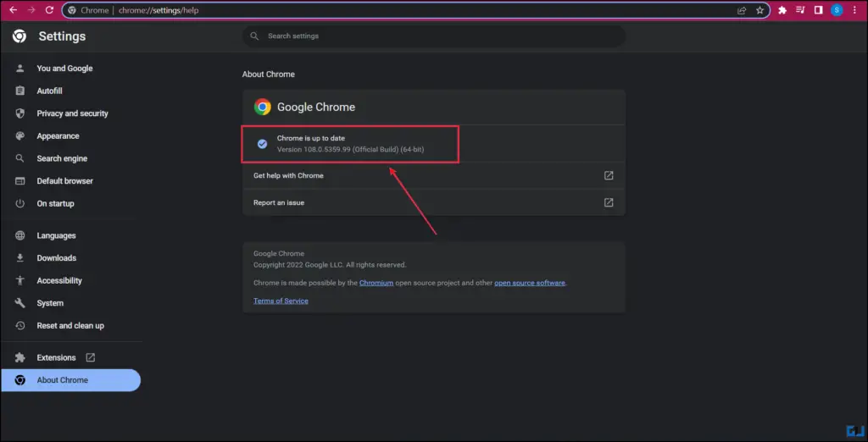Screen dimensions: 868x442
Task: Open the open source software link
Action: click(x=530, y=283)
